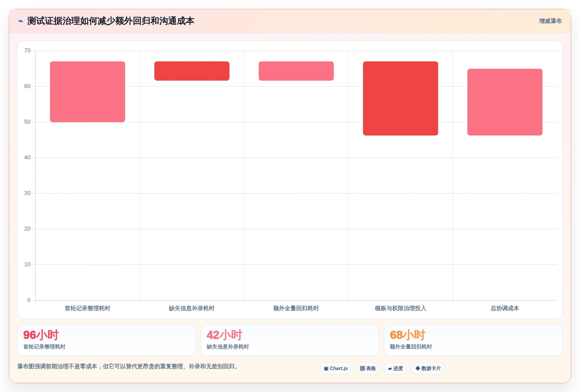Click the 96小时 stat card
This screenshot has height=392, width=580.
click(106, 340)
